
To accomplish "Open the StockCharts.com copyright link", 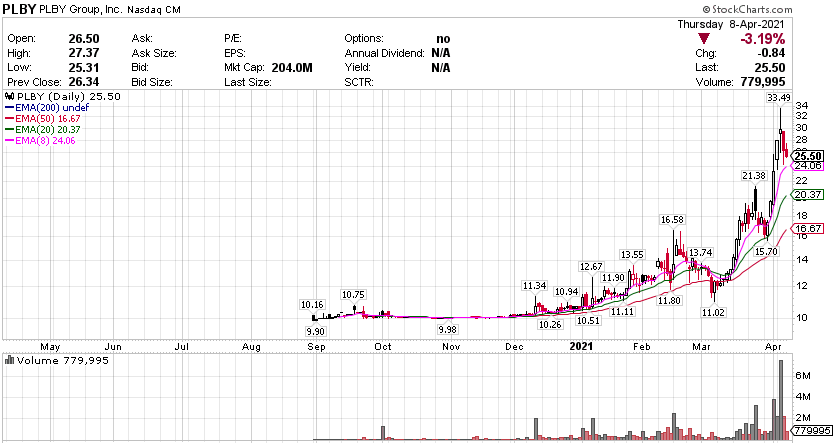I will 747,9.
